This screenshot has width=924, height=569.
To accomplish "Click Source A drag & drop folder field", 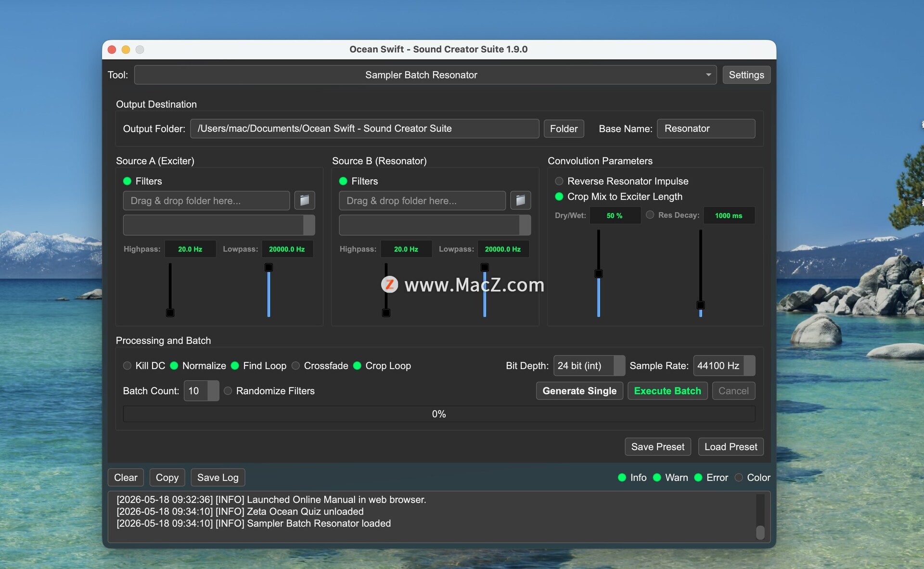I will coord(206,201).
